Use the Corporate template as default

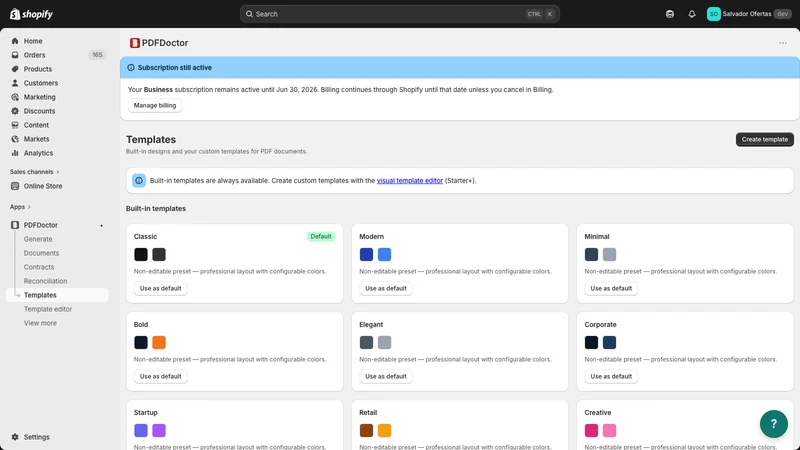tap(611, 376)
